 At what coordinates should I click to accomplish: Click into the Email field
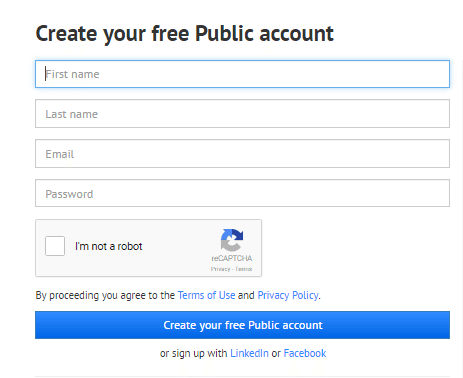242,154
